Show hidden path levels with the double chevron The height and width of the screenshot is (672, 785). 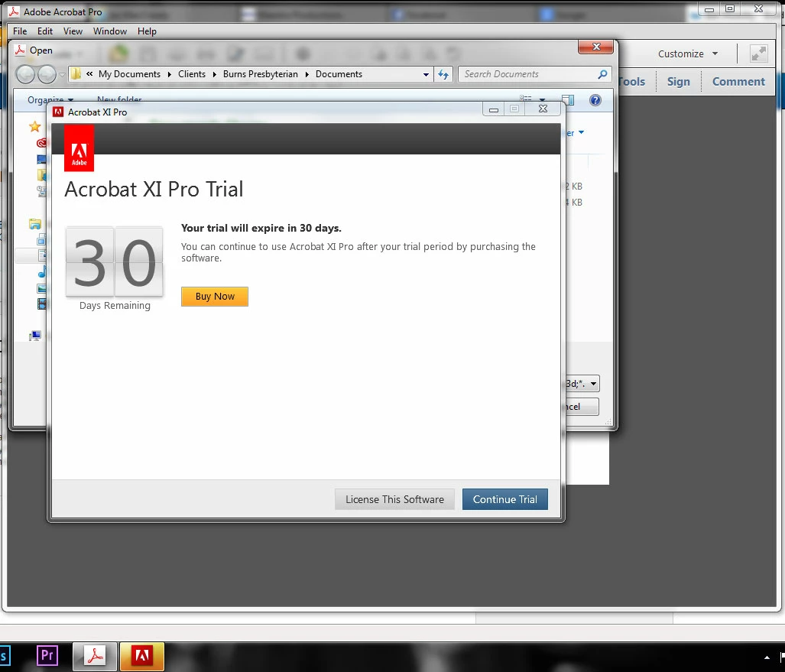tap(89, 73)
